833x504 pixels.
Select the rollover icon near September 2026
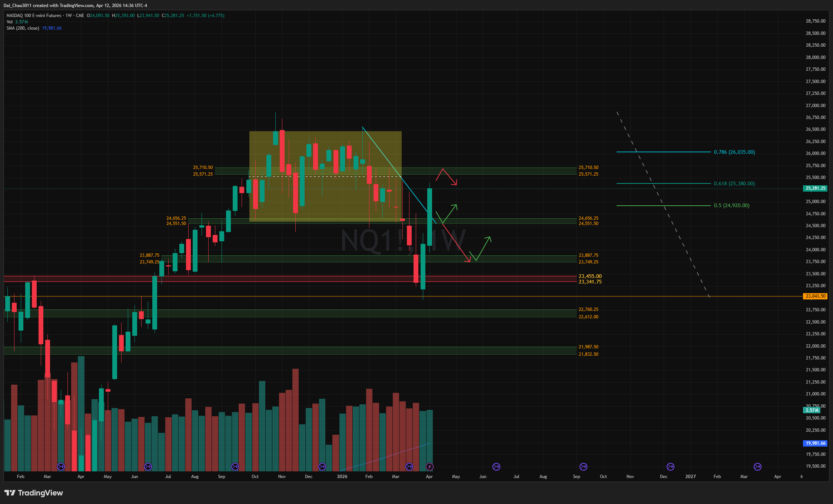coord(583,467)
